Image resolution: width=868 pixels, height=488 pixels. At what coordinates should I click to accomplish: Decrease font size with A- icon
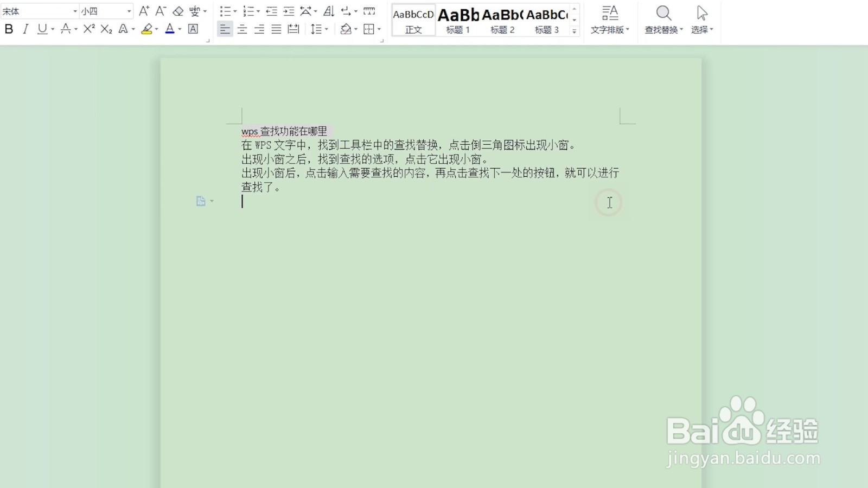(x=161, y=11)
